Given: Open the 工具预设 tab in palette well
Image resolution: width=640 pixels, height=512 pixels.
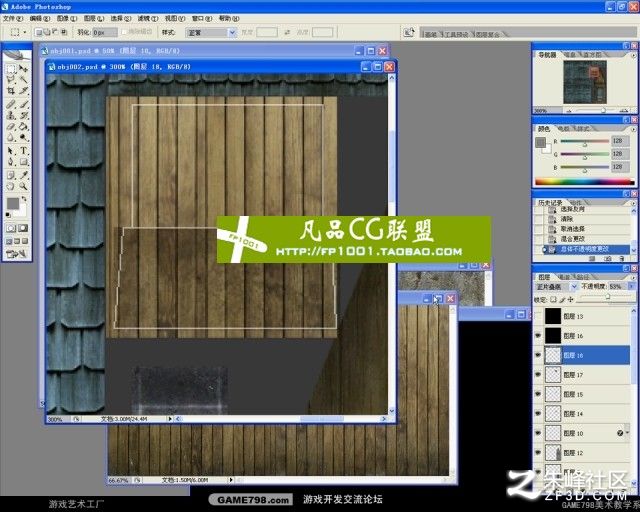Looking at the screenshot, I should point(456,35).
